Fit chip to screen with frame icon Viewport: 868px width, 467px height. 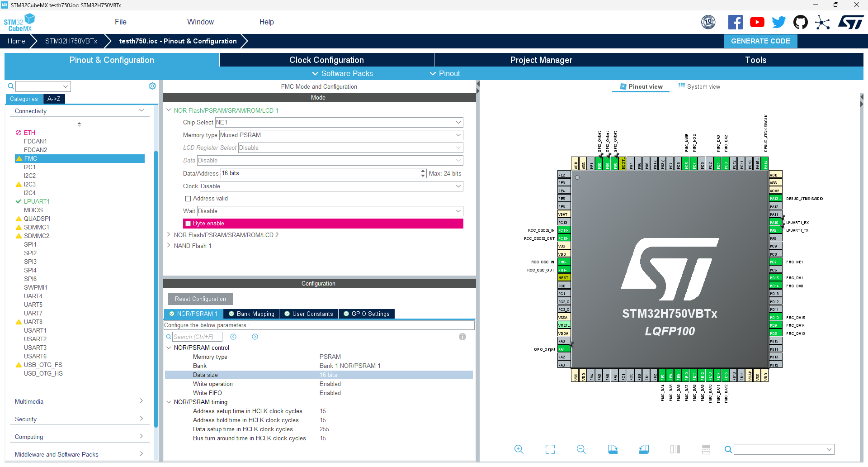point(550,449)
